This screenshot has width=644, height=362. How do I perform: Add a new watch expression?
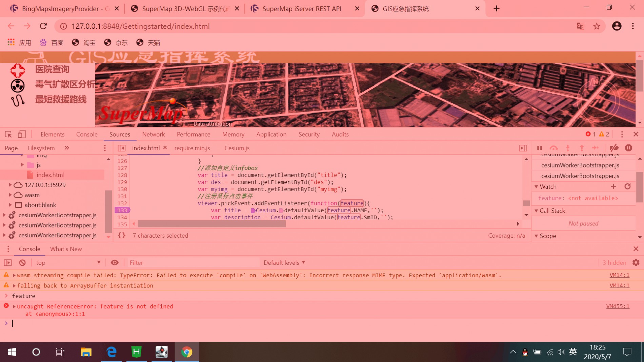[x=613, y=186]
